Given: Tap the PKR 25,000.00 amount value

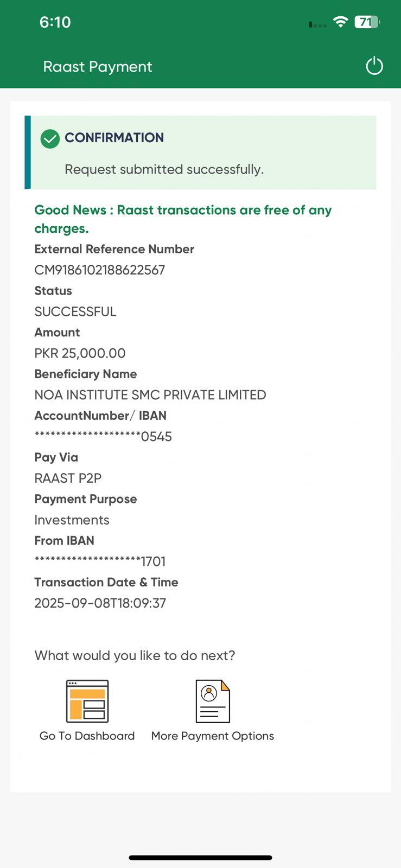Looking at the screenshot, I should [80, 353].
